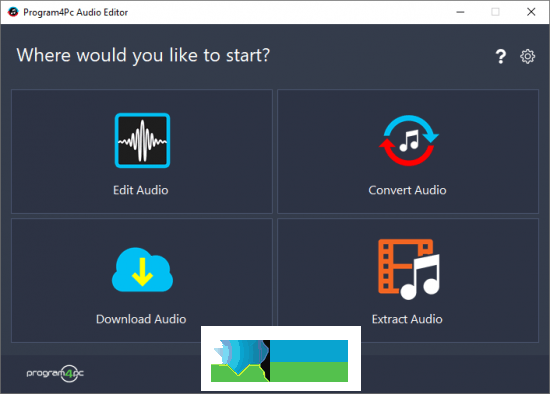Click the Download Audio cloud icon
Screen dimensions: 550x394
click(142, 270)
